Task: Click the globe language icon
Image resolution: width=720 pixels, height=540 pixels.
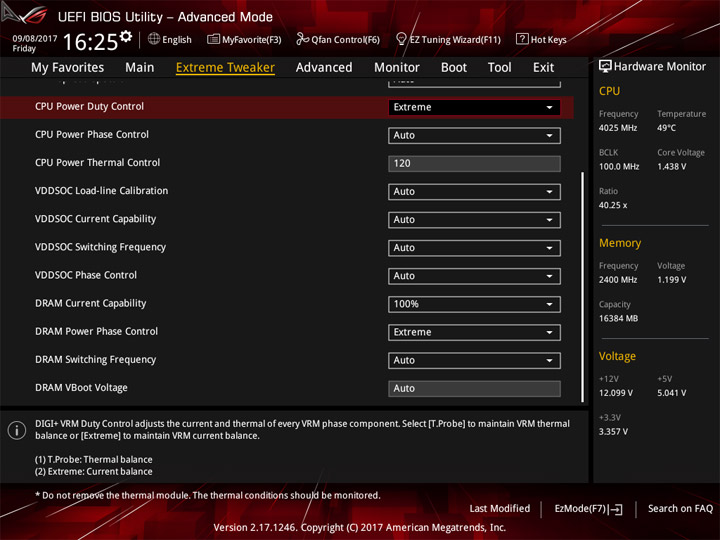Action: [154, 39]
